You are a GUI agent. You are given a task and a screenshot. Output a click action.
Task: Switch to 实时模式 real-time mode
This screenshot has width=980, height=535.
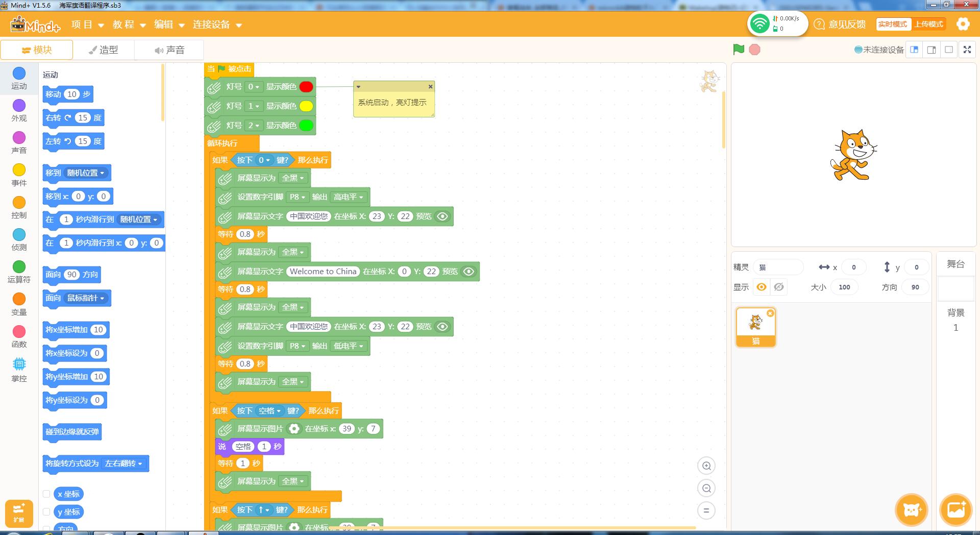[893, 24]
